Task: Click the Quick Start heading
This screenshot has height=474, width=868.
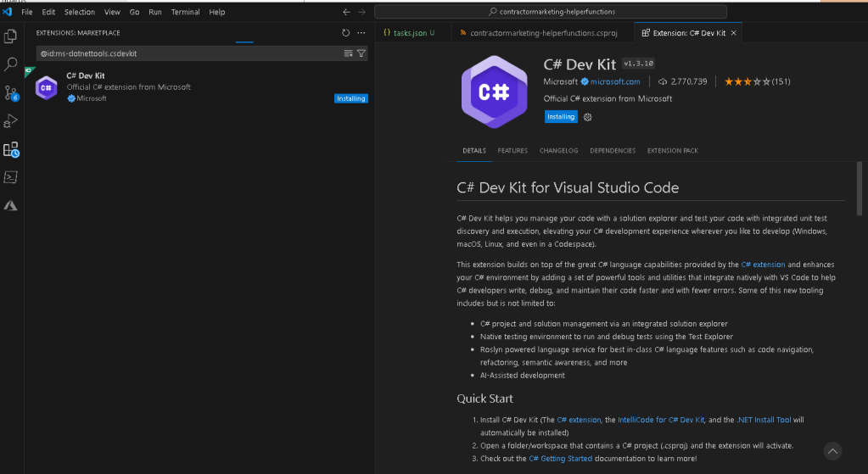Action: [x=485, y=399]
